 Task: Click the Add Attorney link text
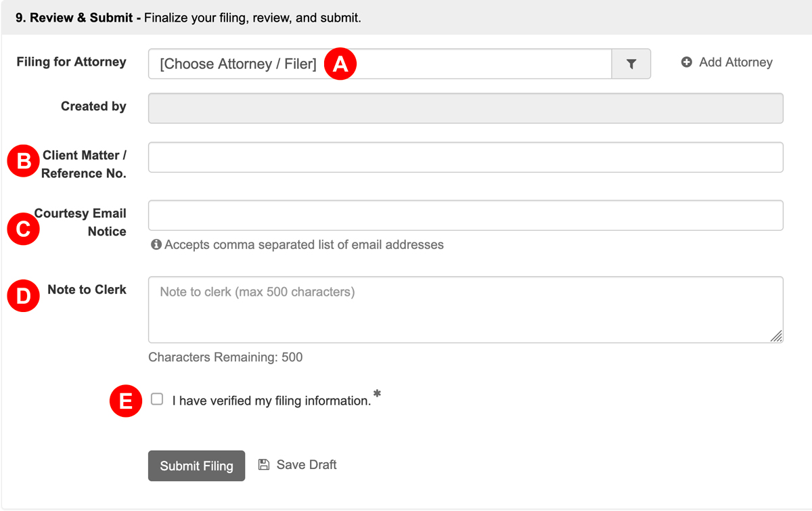click(734, 62)
